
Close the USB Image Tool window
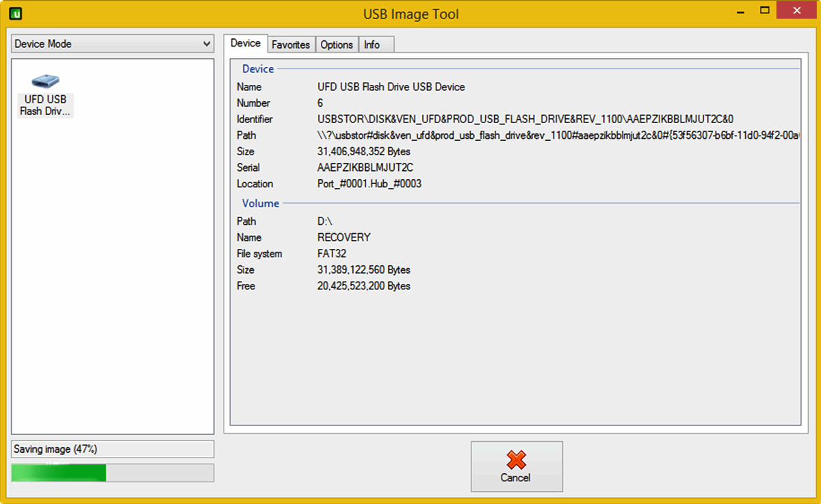tap(796, 12)
